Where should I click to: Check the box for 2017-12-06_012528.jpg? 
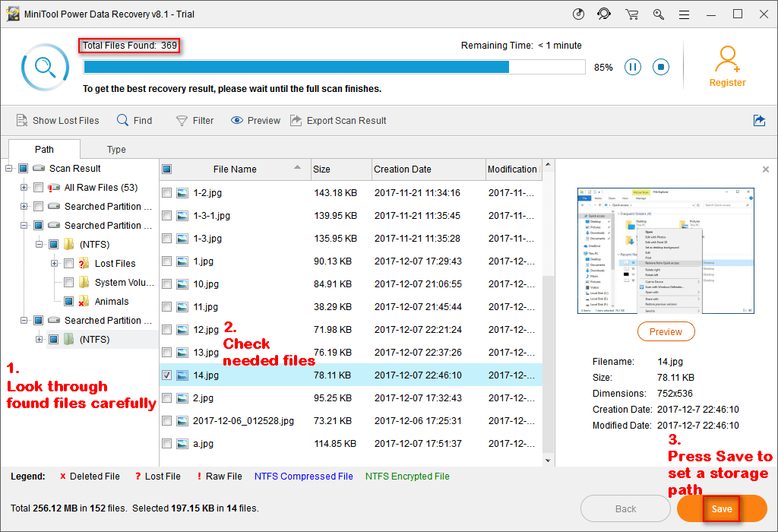(166, 421)
